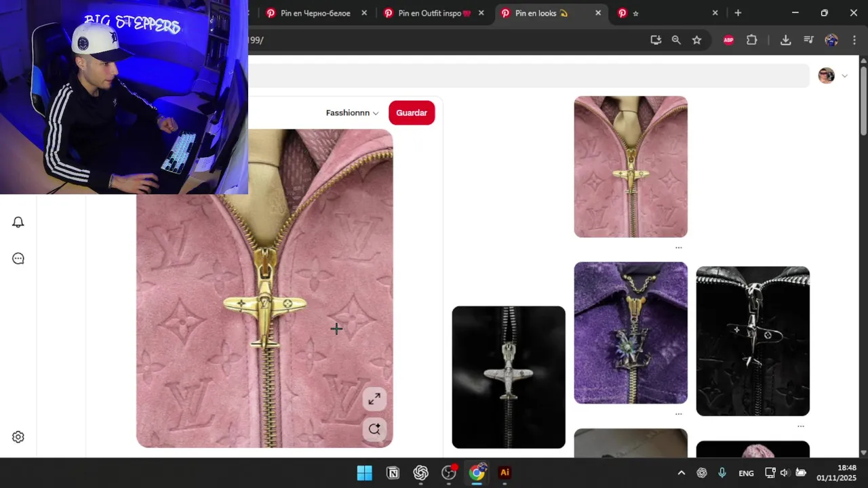Open the silver airplane zipper pin
This screenshot has width=868, height=488.
coord(509,378)
